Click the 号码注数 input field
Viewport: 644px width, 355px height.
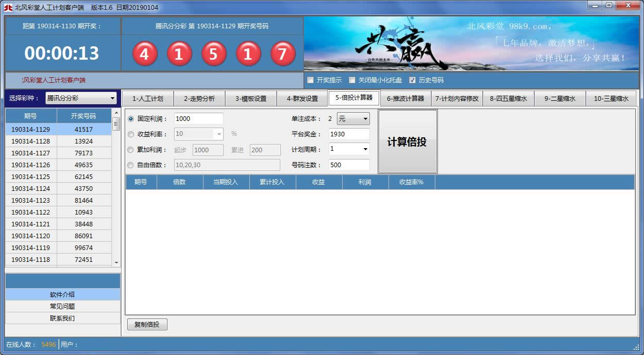click(x=349, y=165)
